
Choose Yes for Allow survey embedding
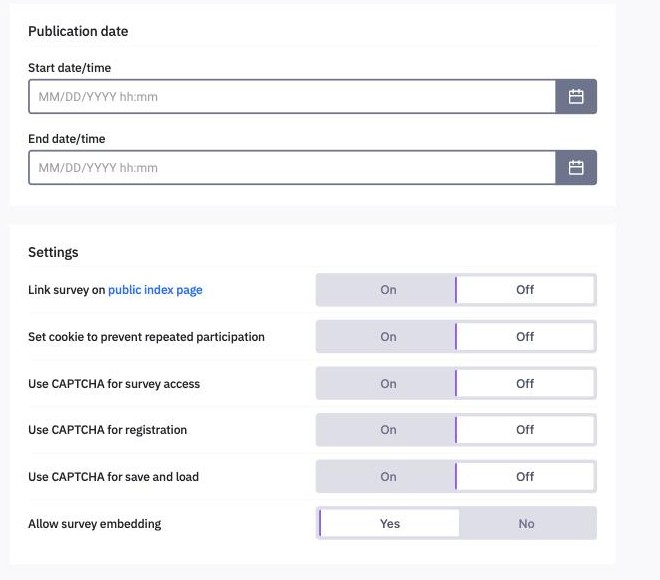389,524
